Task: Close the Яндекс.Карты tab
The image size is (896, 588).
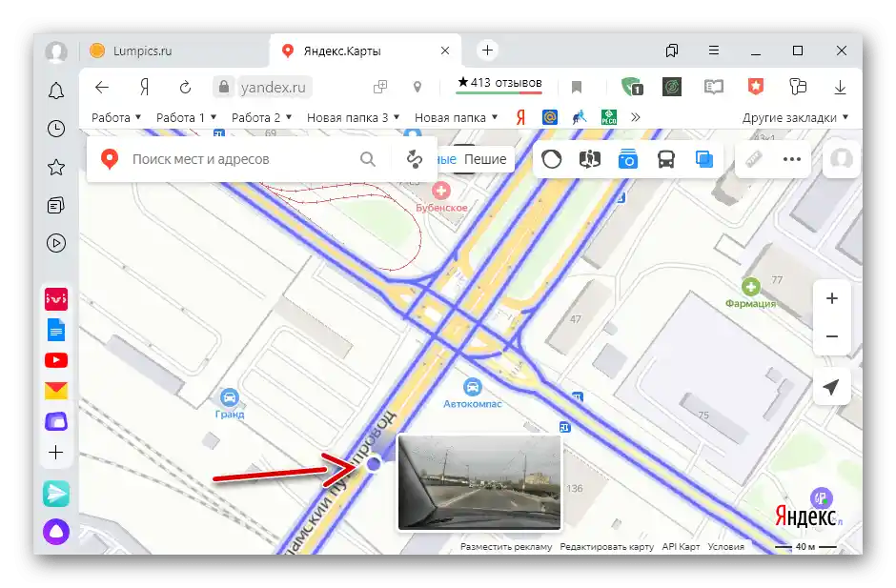Action: point(445,51)
